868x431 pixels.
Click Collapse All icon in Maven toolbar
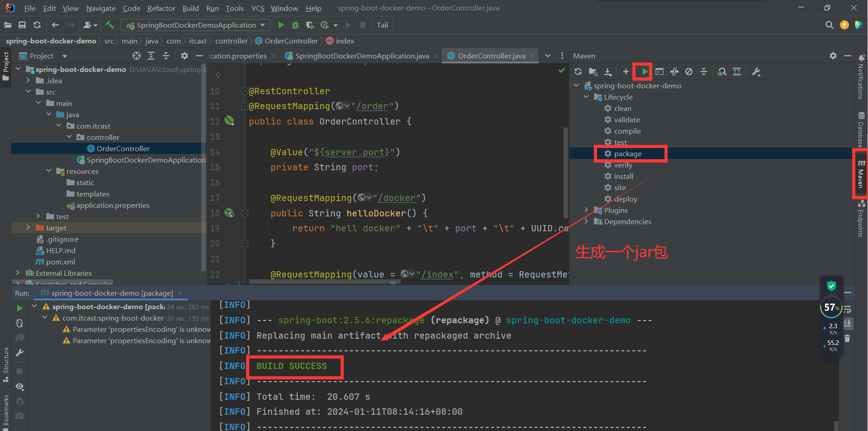(704, 72)
